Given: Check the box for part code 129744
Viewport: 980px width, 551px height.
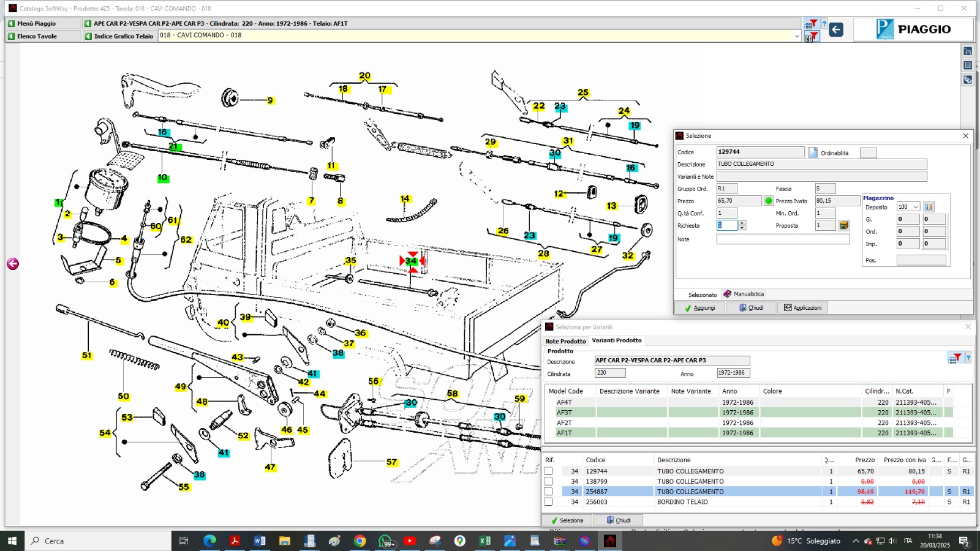Looking at the screenshot, I should 548,471.
